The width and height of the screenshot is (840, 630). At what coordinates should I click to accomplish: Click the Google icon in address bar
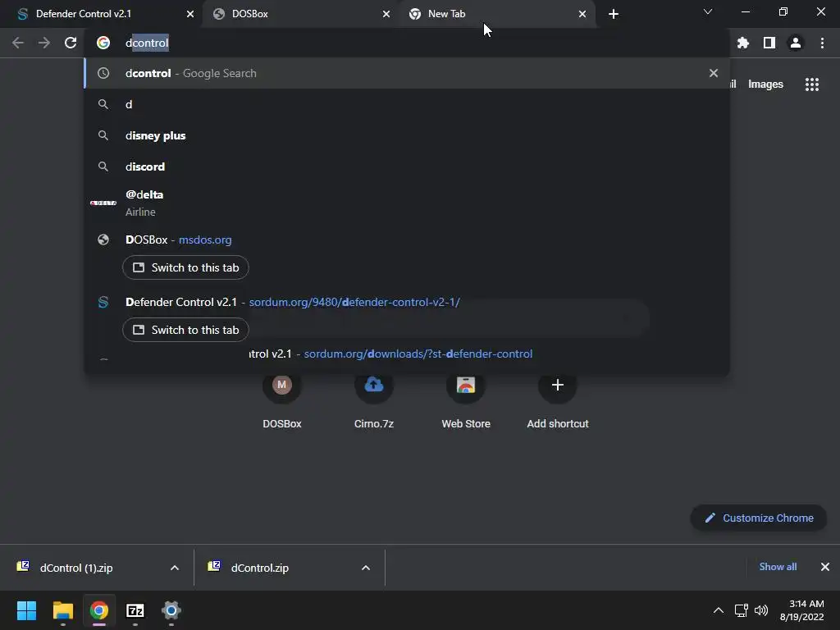click(x=103, y=43)
